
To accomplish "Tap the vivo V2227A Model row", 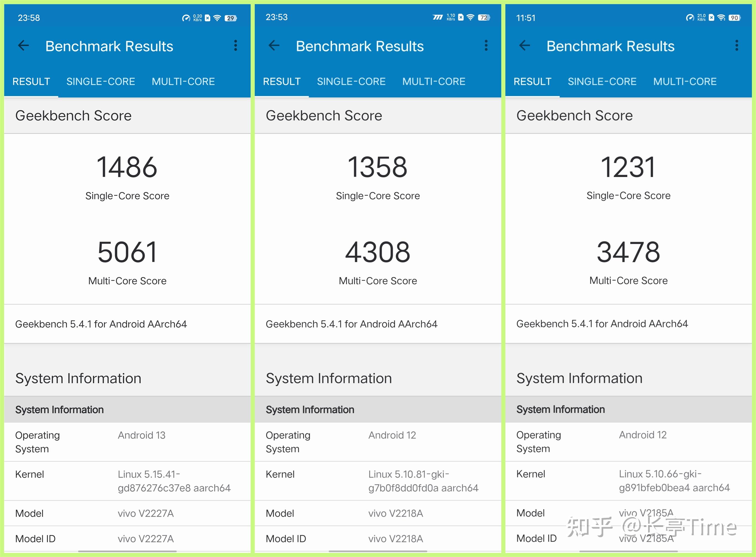I will coord(127,513).
